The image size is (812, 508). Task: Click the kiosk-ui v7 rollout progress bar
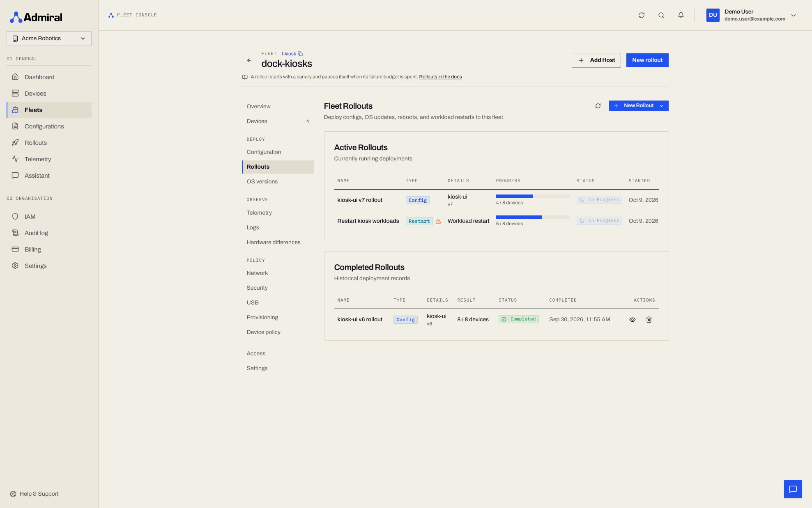click(533, 196)
